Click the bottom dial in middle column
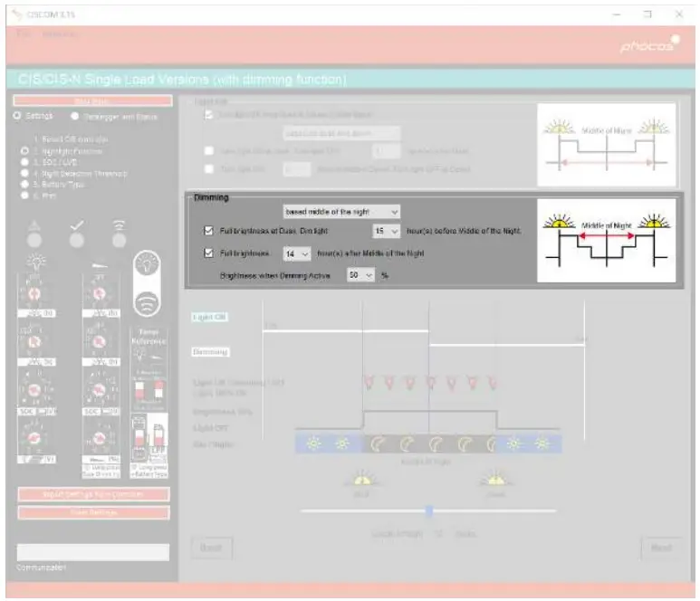This screenshot has height=601, width=700. (99, 438)
